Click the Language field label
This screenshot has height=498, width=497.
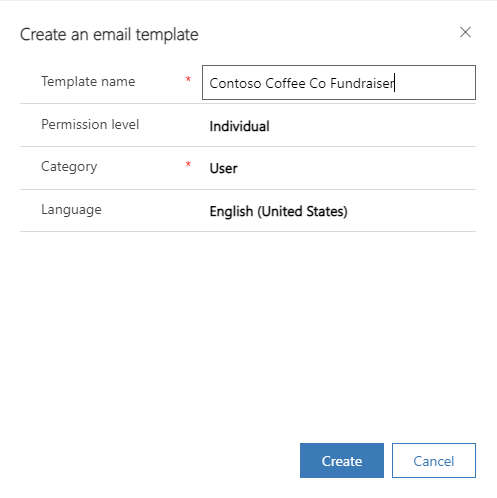pos(71,210)
